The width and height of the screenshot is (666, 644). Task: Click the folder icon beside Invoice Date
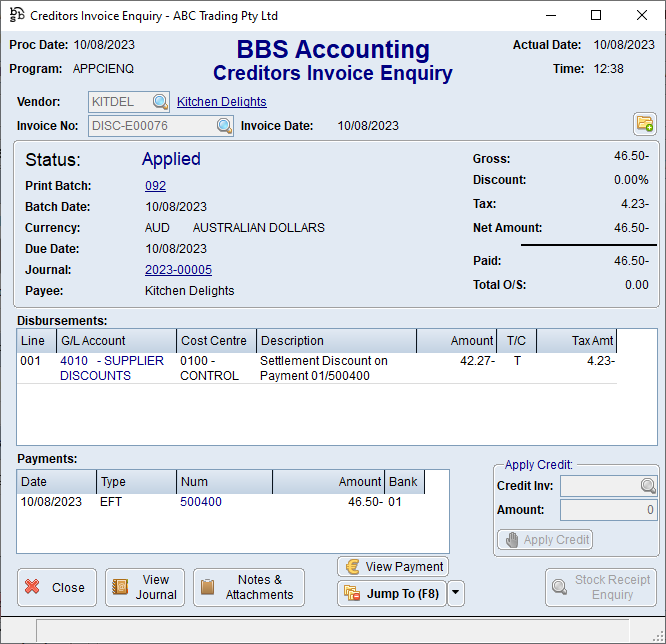coord(644,124)
